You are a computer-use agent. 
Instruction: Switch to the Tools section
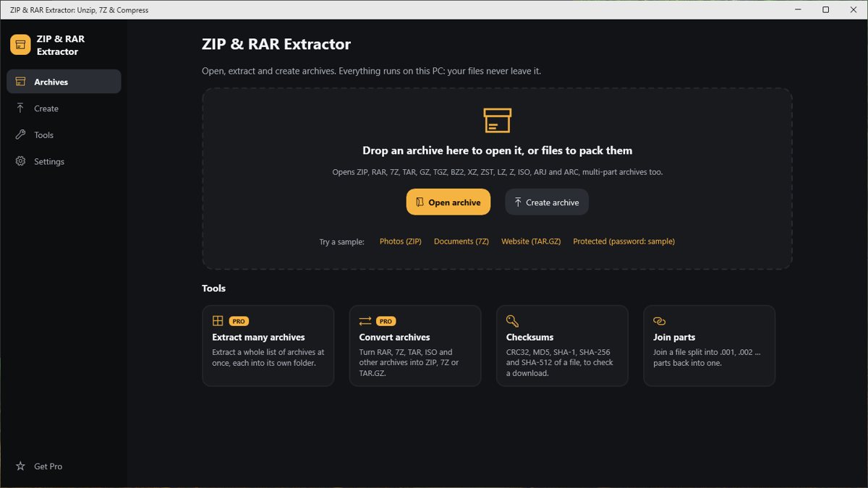point(64,135)
